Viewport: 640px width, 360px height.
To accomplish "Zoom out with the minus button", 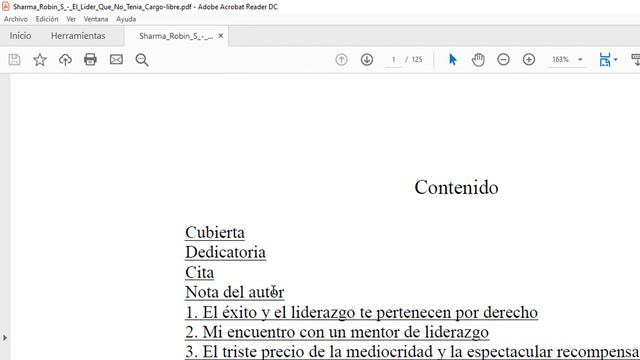I will click(503, 60).
